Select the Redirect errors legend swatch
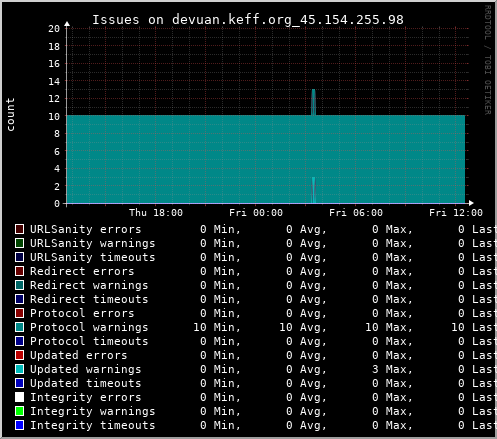This screenshot has height=439, width=497. 19,271
